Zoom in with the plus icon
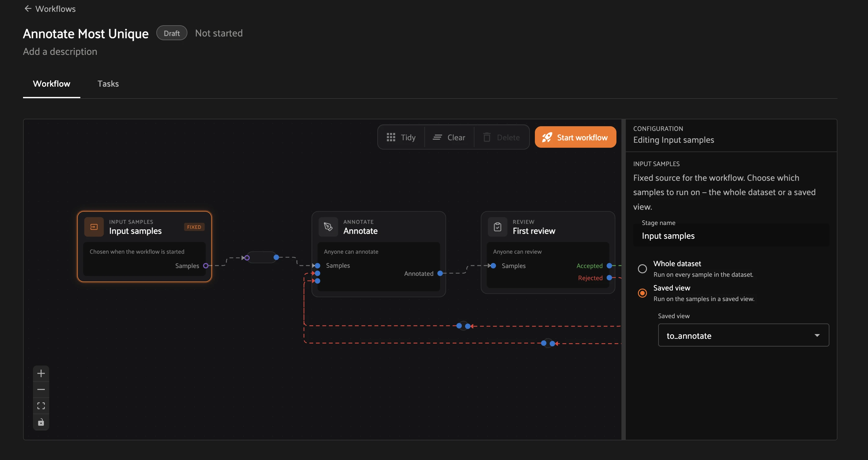The width and height of the screenshot is (868, 460). pyautogui.click(x=41, y=373)
